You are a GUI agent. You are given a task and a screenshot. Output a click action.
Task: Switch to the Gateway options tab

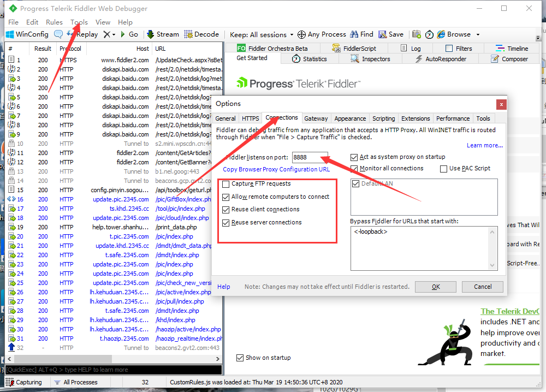coord(316,118)
